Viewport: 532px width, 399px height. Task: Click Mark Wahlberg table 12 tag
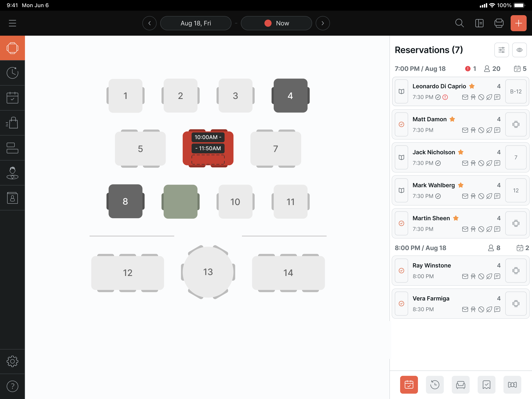coord(516,190)
